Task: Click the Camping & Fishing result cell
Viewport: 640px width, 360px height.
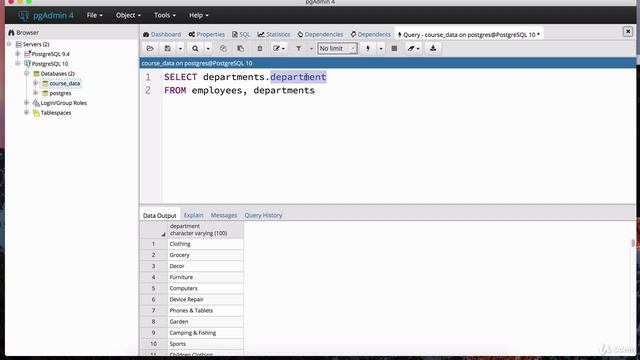Action: pos(206,333)
